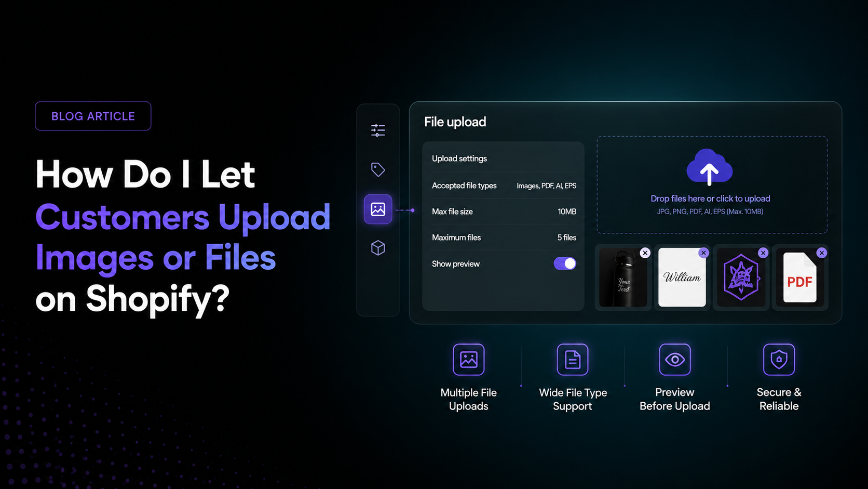Click the Secure & Reliable shield icon
The image size is (868, 489).
(x=779, y=359)
